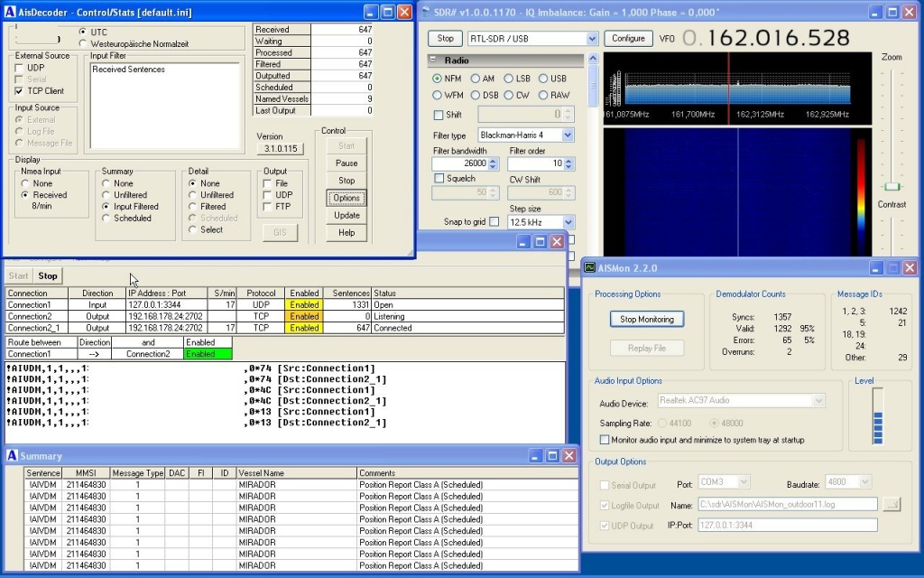Tick the Squelch checkbox
The height and width of the screenshot is (578, 924).
click(x=439, y=178)
